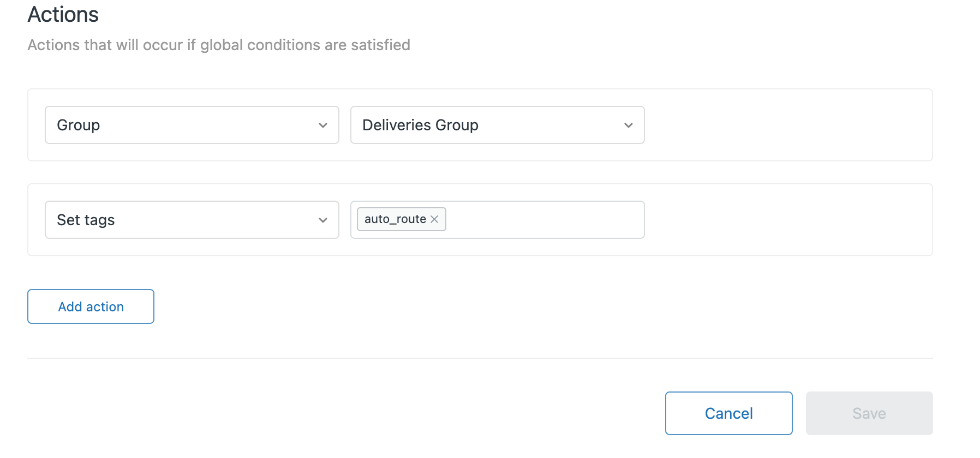Click the "Deliveries Group" text label
This screenshot has width=980, height=458.
420,125
